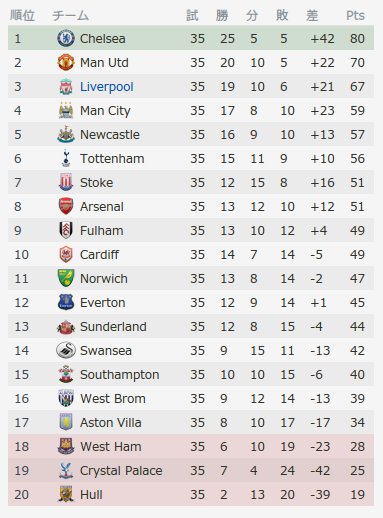Click the Liverpool club crest

pyautogui.click(x=66, y=86)
